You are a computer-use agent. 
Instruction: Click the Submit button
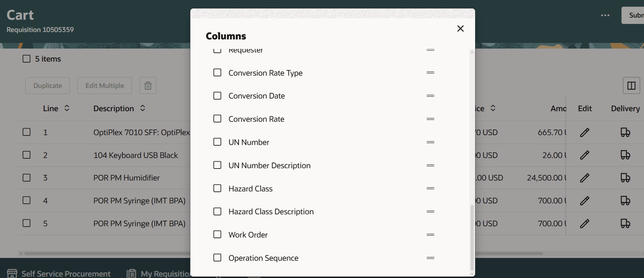[x=635, y=15]
